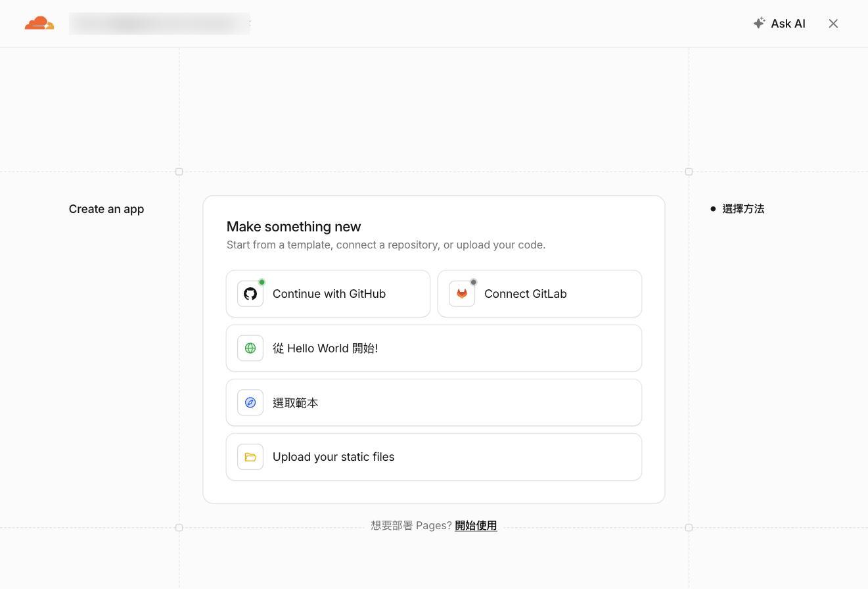Click the GitHub octocat icon
868x589 pixels.
pos(250,294)
